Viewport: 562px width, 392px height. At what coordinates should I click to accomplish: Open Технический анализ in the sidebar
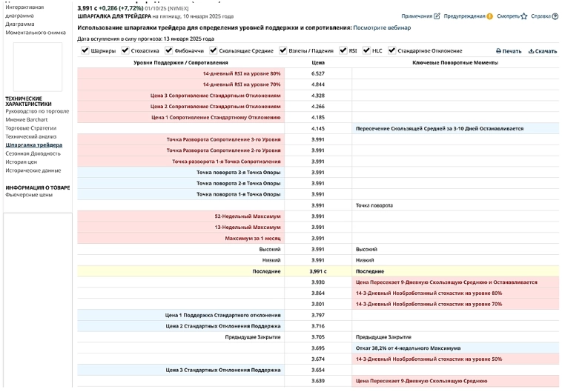pyautogui.click(x=30, y=136)
